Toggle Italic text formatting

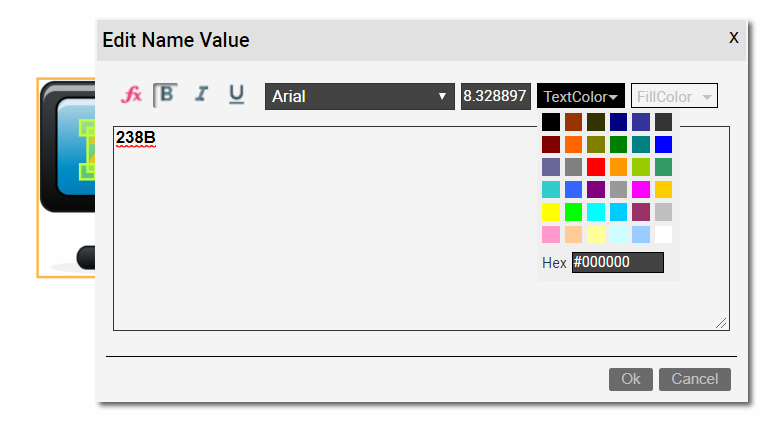coord(201,94)
